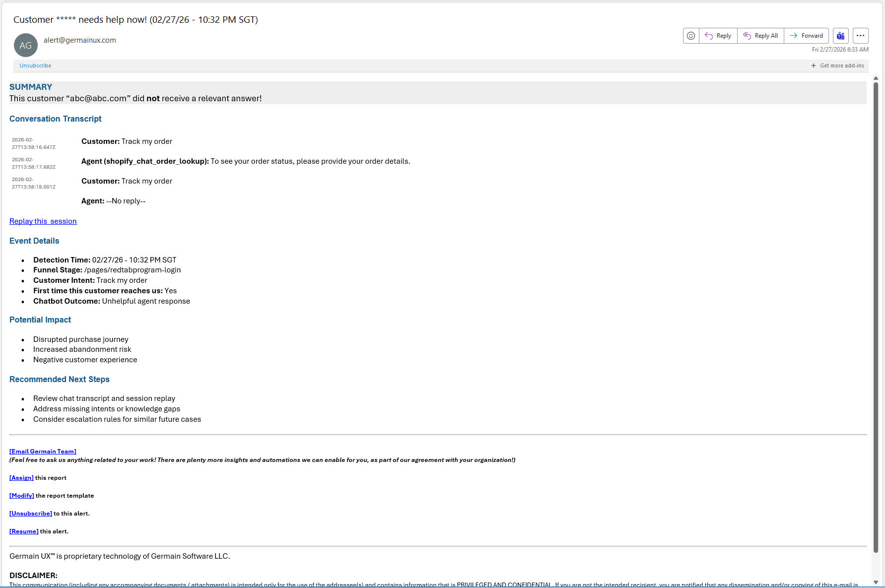Image resolution: width=885 pixels, height=588 pixels.
Task: Click the Resume alert link
Action: click(24, 531)
